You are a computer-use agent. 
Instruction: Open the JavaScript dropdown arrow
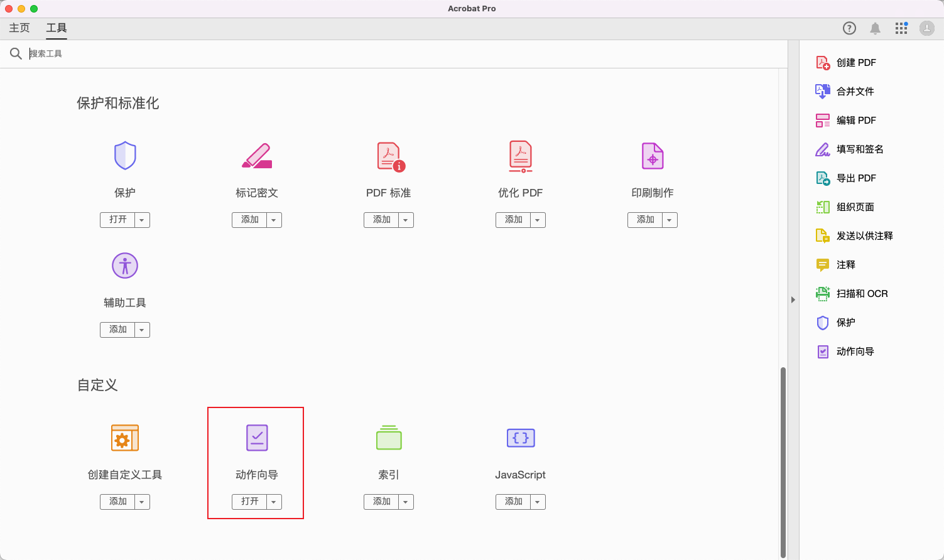point(538,502)
